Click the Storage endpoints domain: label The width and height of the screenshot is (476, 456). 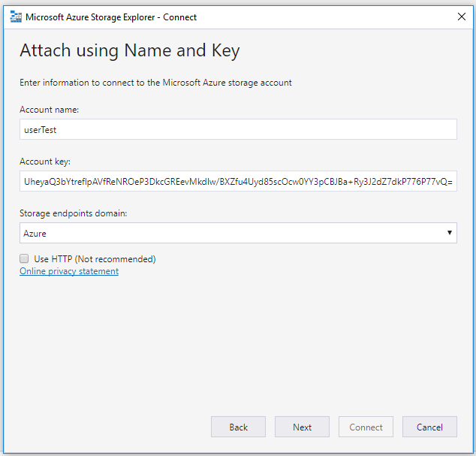pos(73,213)
